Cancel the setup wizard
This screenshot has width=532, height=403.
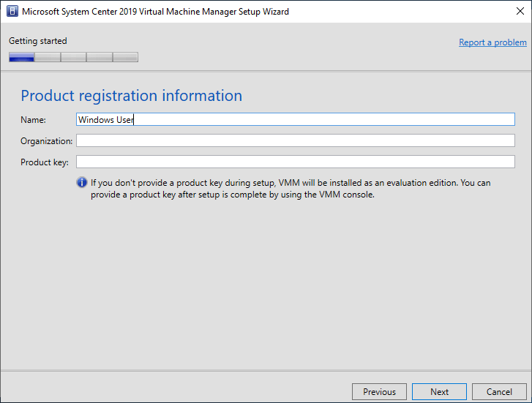tap(499, 392)
